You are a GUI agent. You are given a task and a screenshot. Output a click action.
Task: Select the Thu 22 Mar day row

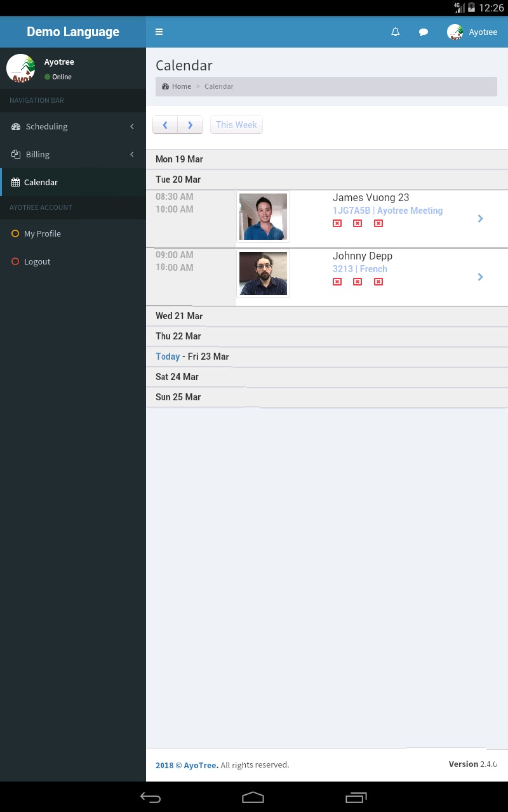coord(327,336)
